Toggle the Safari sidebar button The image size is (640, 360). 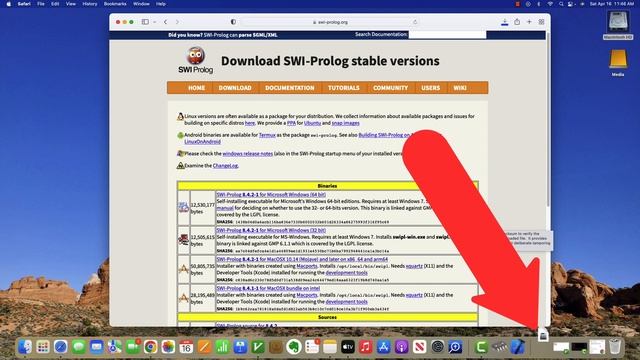point(145,22)
